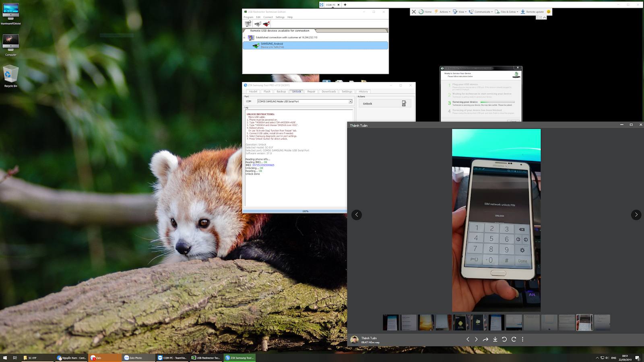The image size is (644, 362).
Task: Close the TeamViewer session with X icon
Action: click(414, 12)
